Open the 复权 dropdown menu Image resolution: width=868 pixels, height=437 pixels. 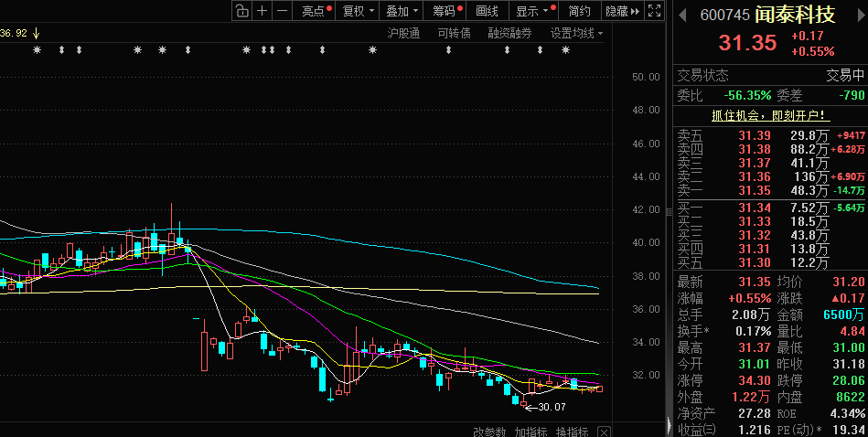pos(359,10)
